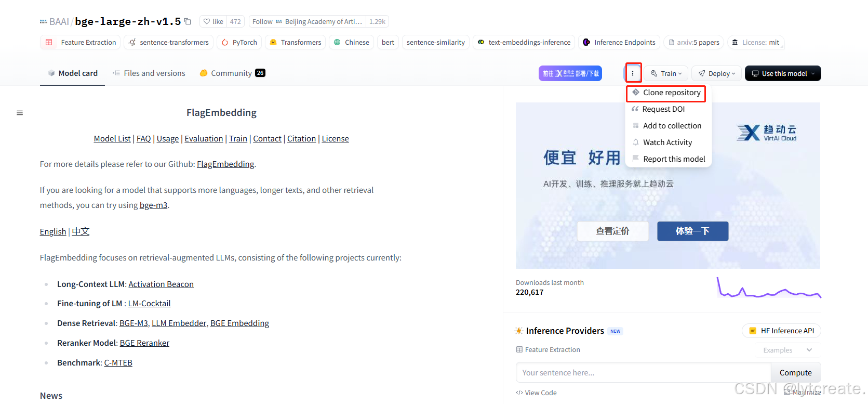The width and height of the screenshot is (868, 404).
Task: Click the sentence input text field
Action: pyautogui.click(x=643, y=373)
